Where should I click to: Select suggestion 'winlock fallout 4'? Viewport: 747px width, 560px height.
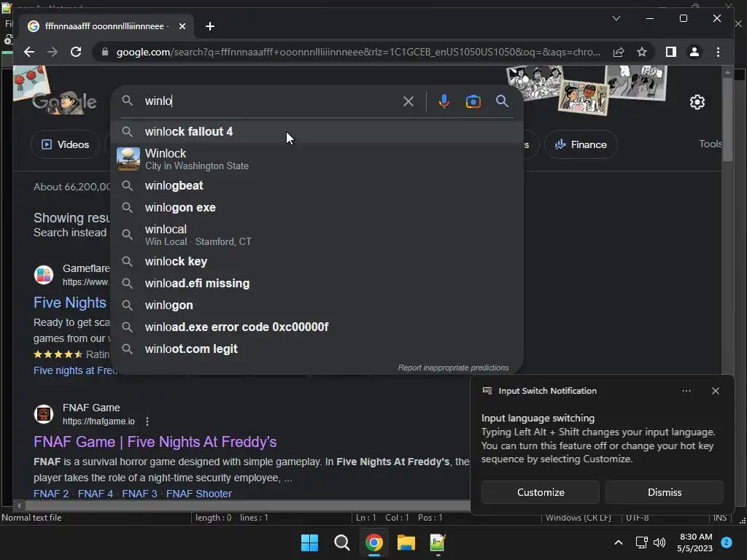click(317, 131)
